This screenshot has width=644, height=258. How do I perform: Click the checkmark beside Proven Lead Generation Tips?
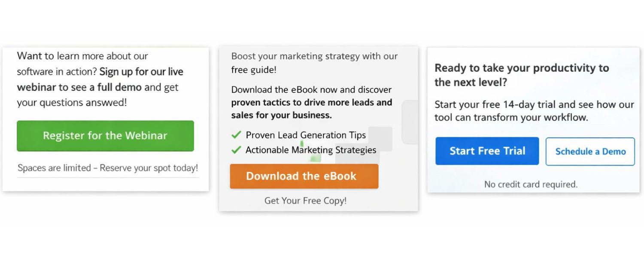point(236,135)
